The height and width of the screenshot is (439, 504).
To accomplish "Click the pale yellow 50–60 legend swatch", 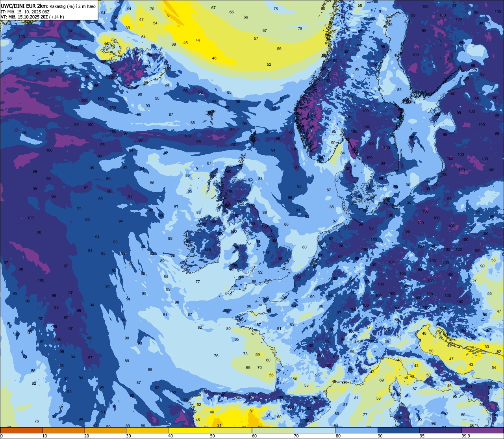I will (x=231, y=430).
